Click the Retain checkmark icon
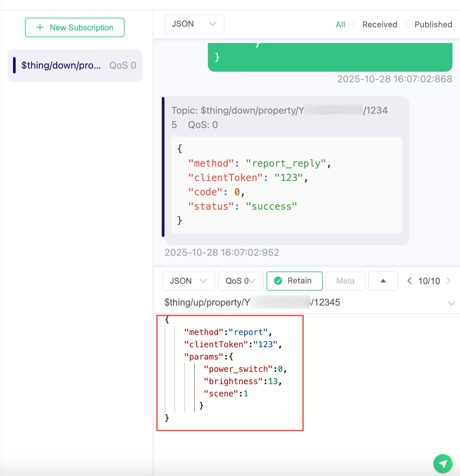 click(278, 281)
